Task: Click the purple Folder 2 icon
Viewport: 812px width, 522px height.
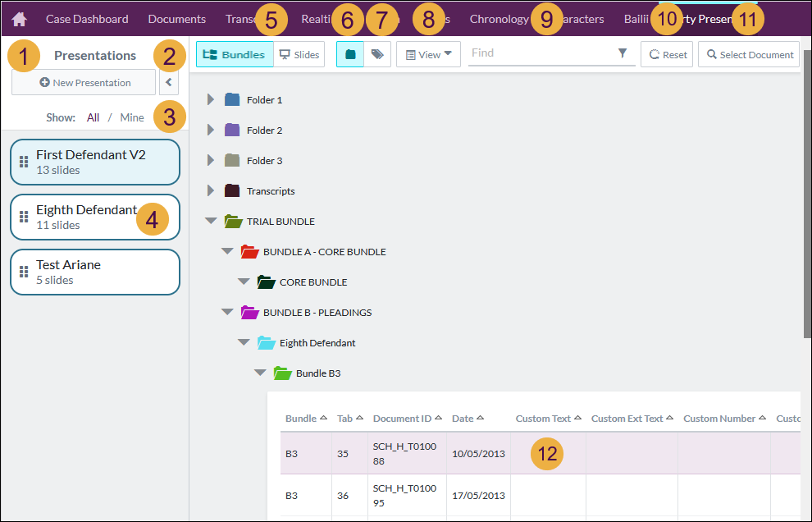Action: (232, 130)
